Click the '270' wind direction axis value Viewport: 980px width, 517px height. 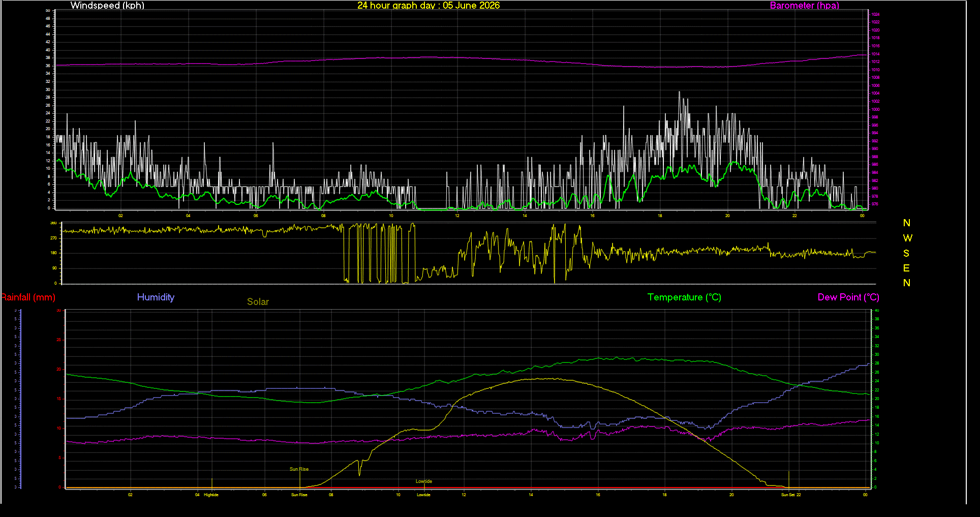(x=53, y=238)
